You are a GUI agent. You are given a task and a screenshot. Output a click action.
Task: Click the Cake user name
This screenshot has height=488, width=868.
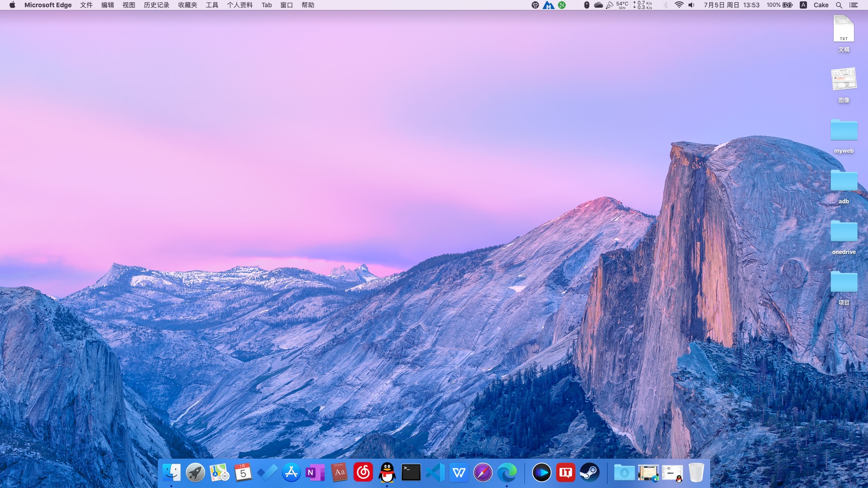point(821,5)
